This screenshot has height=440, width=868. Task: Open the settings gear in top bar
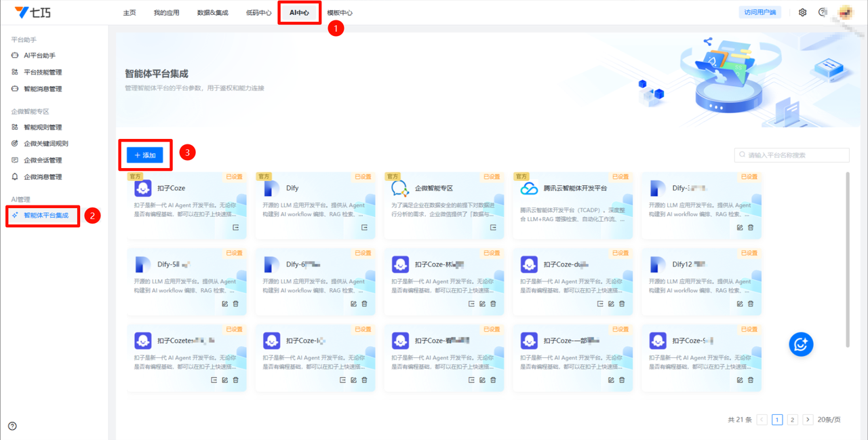[x=803, y=12]
